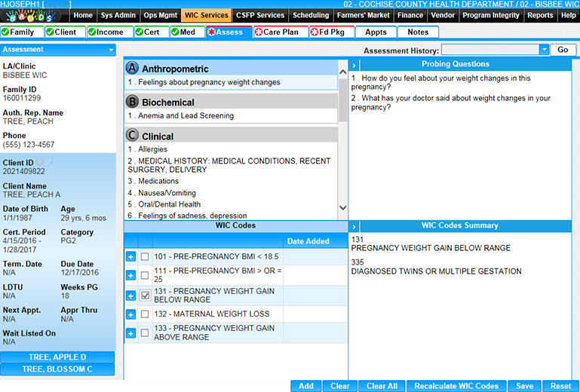Switch to the Care Plan tab
580x392 pixels.
click(281, 32)
